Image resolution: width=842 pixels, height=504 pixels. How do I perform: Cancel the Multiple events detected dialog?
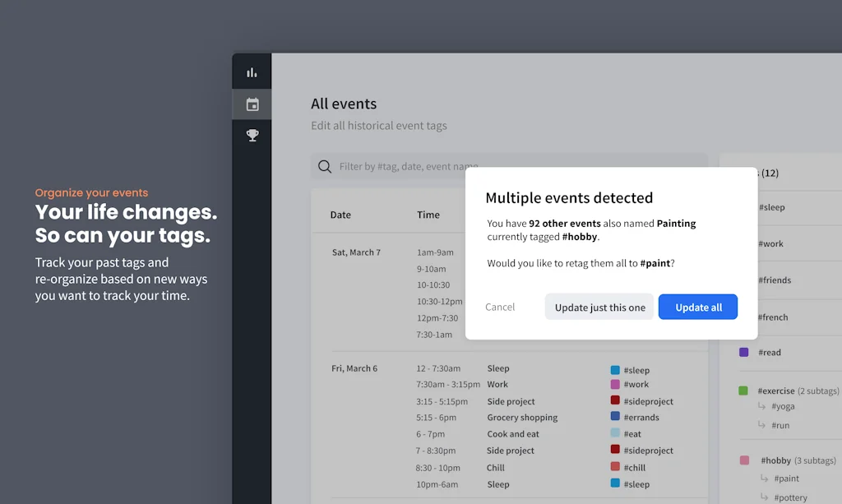coord(500,307)
